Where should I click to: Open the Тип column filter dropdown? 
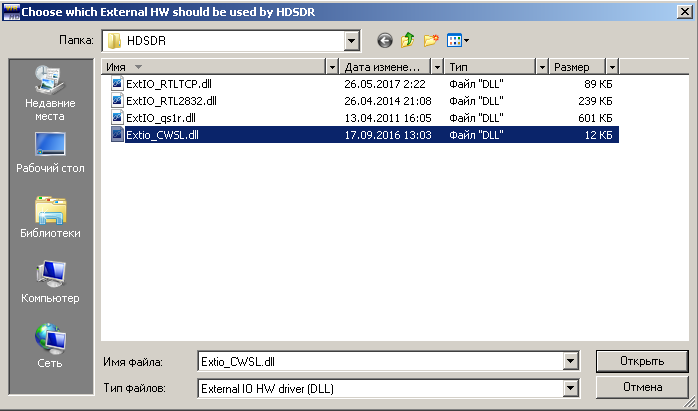pos(542,67)
